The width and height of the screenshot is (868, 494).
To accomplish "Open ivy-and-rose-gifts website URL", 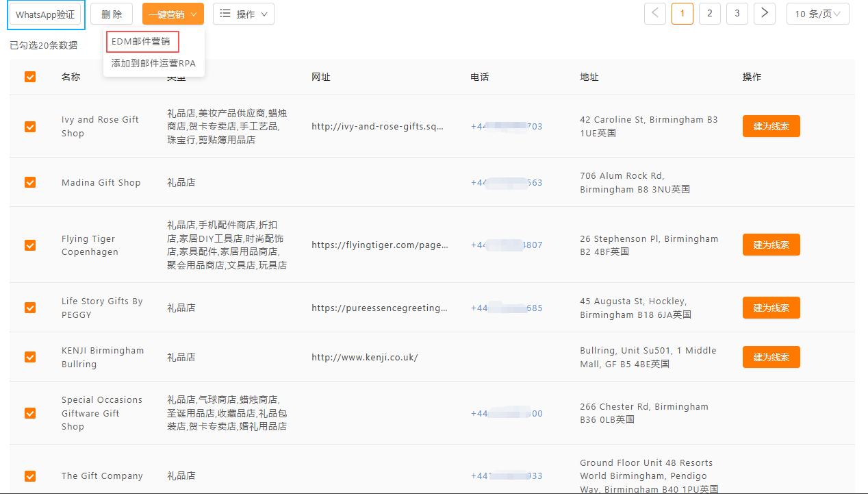I will tap(377, 126).
